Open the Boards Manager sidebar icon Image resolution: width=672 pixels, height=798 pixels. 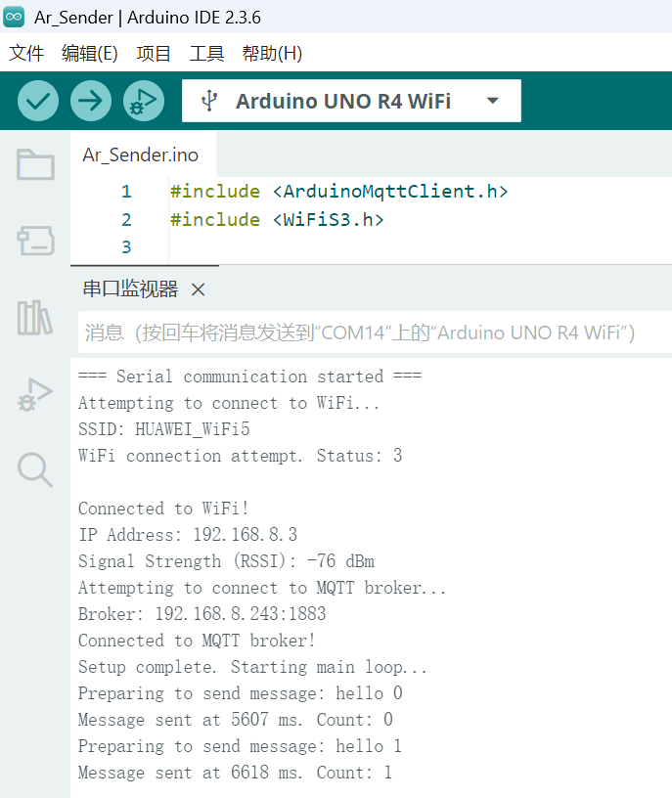point(35,241)
